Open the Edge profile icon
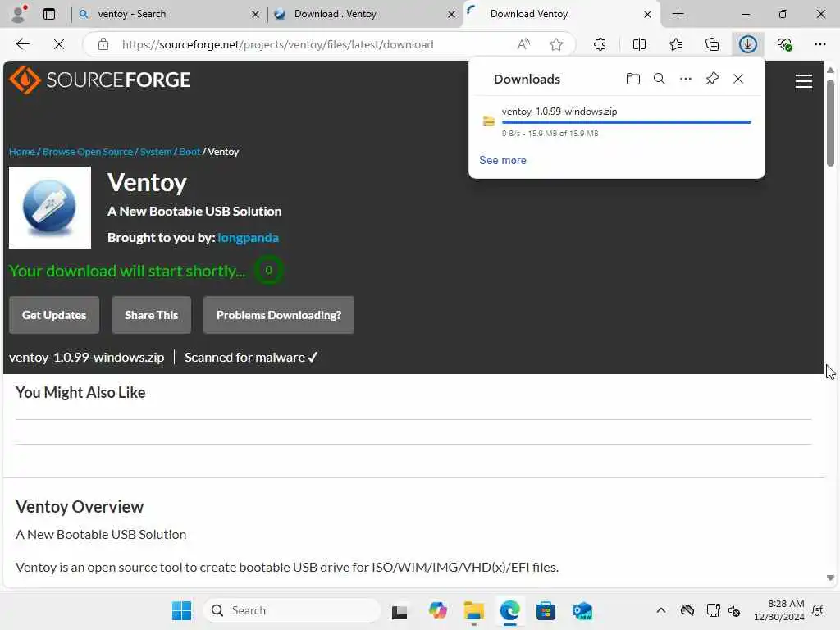840x630 pixels. (19, 14)
